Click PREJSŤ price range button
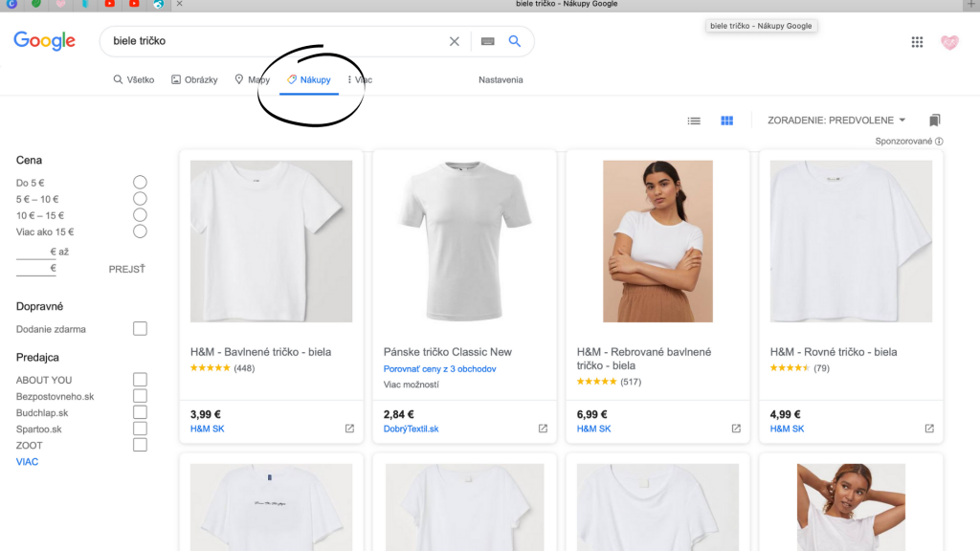Viewport: 980px width, 551px height. [x=127, y=269]
